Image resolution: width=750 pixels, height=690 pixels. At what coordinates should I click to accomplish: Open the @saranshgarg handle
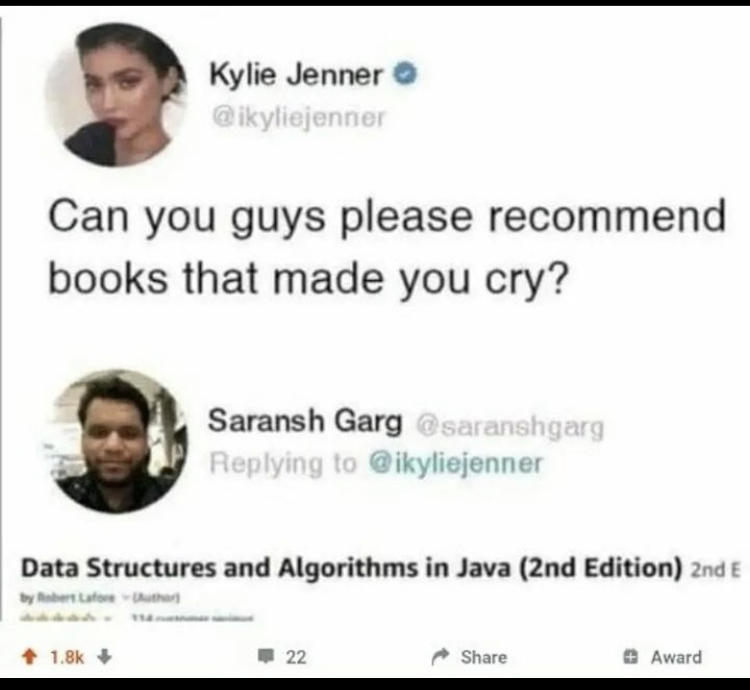tap(510, 426)
